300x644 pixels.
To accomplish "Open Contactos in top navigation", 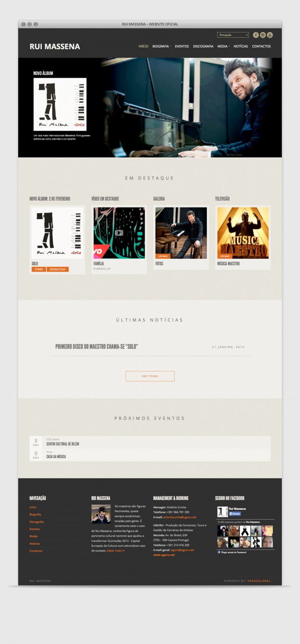I will 261,46.
